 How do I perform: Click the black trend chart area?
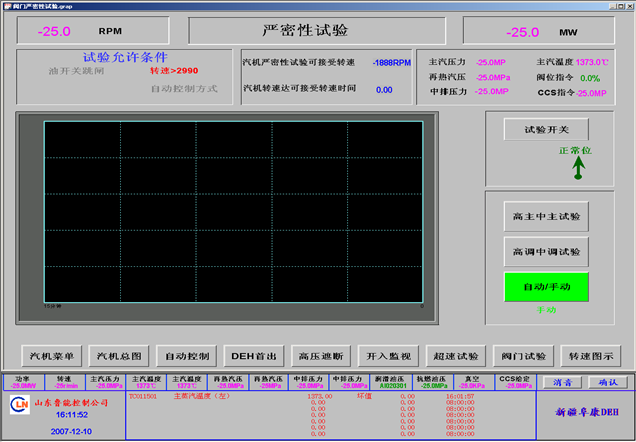tap(233, 212)
